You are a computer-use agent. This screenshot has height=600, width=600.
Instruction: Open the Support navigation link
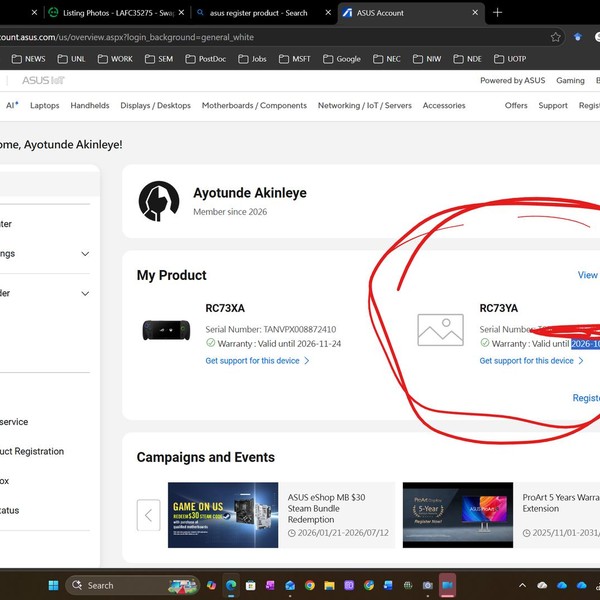point(553,105)
